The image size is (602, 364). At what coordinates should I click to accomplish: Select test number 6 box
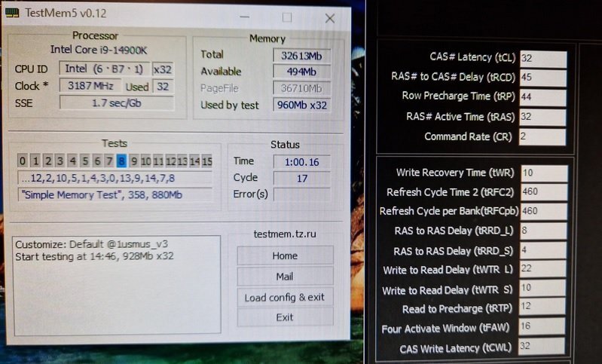point(97,161)
